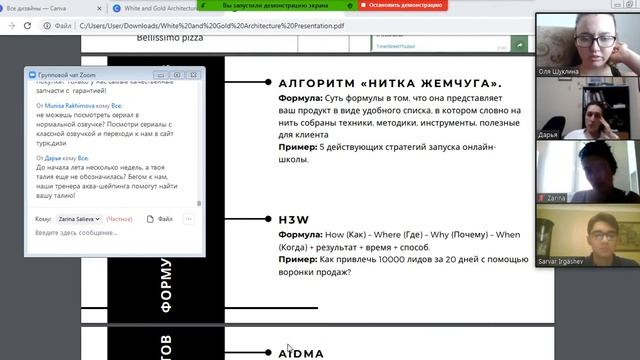640x360 pixels.
Task: Click the Zoom logo in the group chat title
Action: tap(32, 75)
